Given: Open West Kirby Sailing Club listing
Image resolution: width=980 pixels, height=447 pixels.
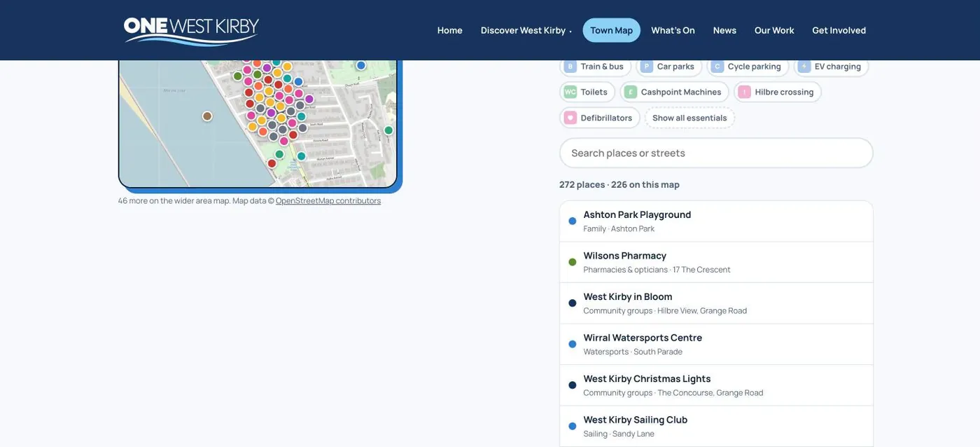Looking at the screenshot, I should (x=716, y=426).
